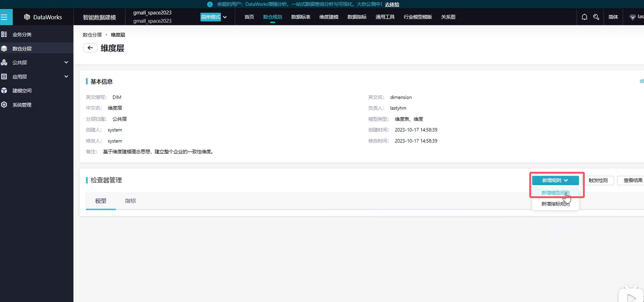Click the back arrow button
The image size is (644, 302).
point(90,48)
